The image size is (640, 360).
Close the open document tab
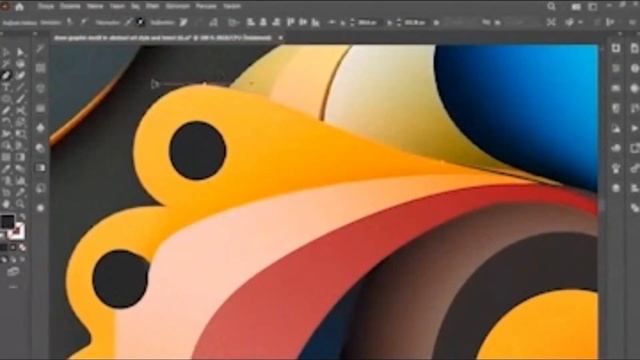[x=280, y=38]
